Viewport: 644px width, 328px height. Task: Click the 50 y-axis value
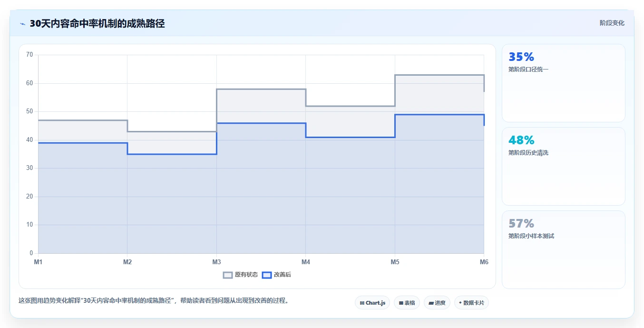29,111
